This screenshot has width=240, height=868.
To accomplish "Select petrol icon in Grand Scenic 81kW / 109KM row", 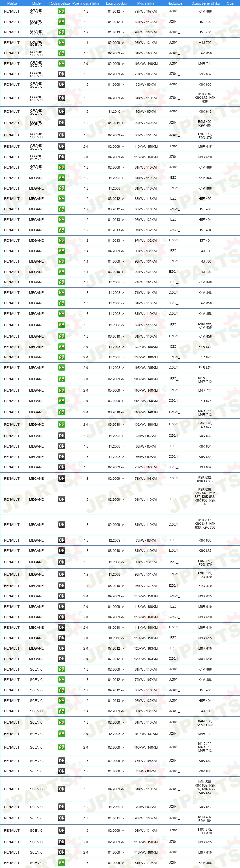I will [62, 53].
